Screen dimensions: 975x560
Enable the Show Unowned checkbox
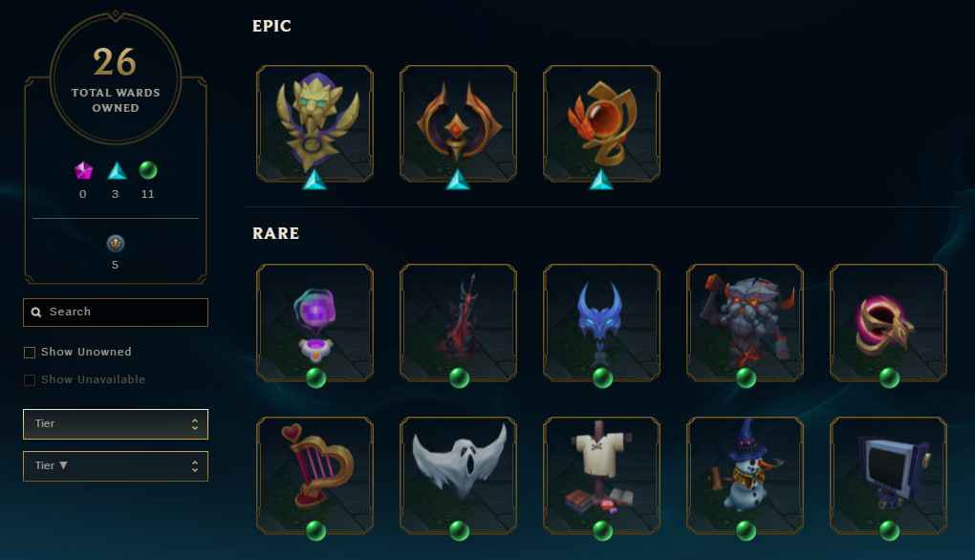coord(30,353)
